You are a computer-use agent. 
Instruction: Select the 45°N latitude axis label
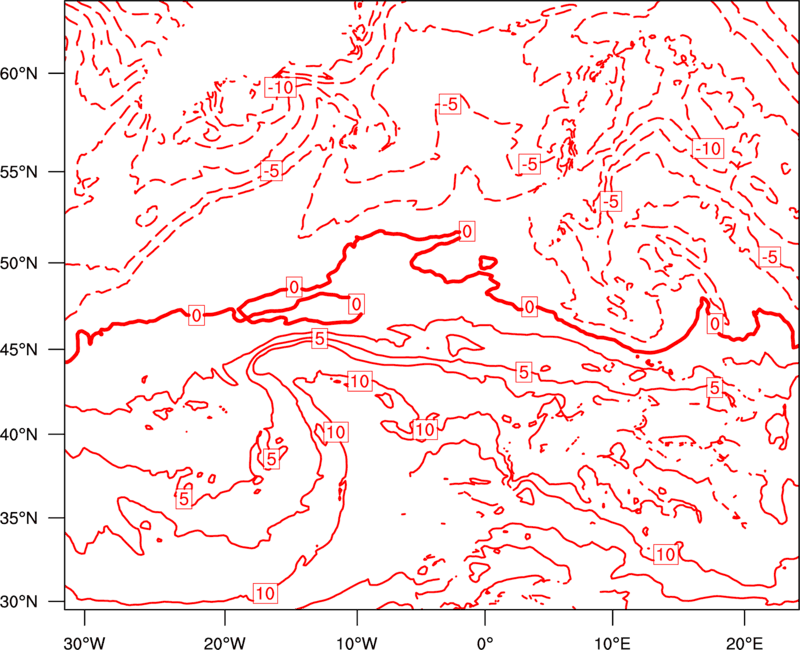19,349
